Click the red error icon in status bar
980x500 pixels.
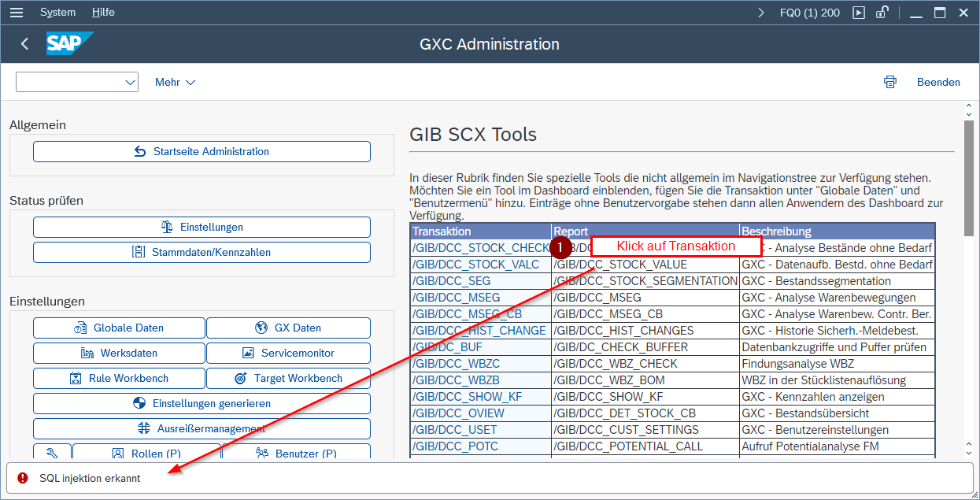pyautogui.click(x=23, y=478)
